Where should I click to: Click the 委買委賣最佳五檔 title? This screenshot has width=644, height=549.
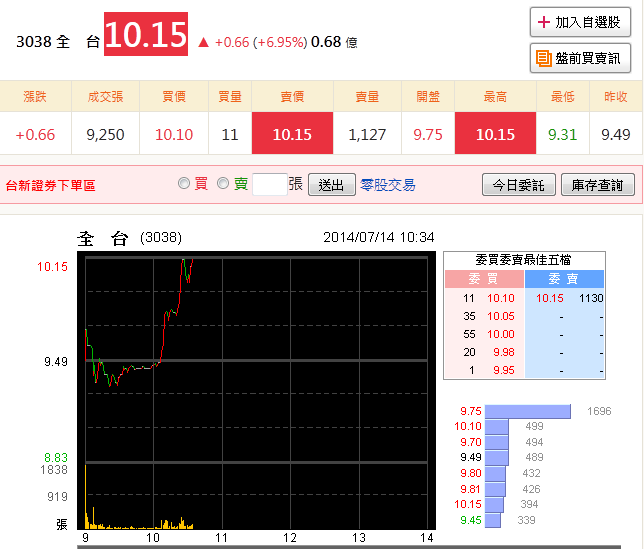523,260
